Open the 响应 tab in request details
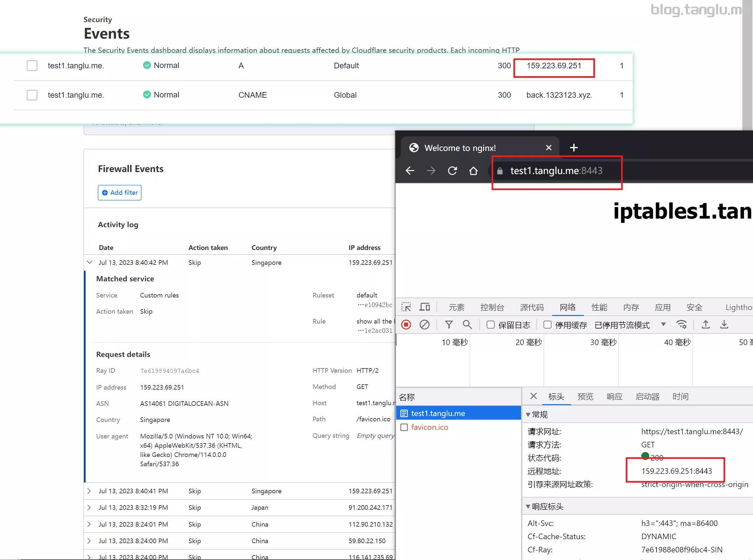The width and height of the screenshot is (753, 560). (x=614, y=396)
